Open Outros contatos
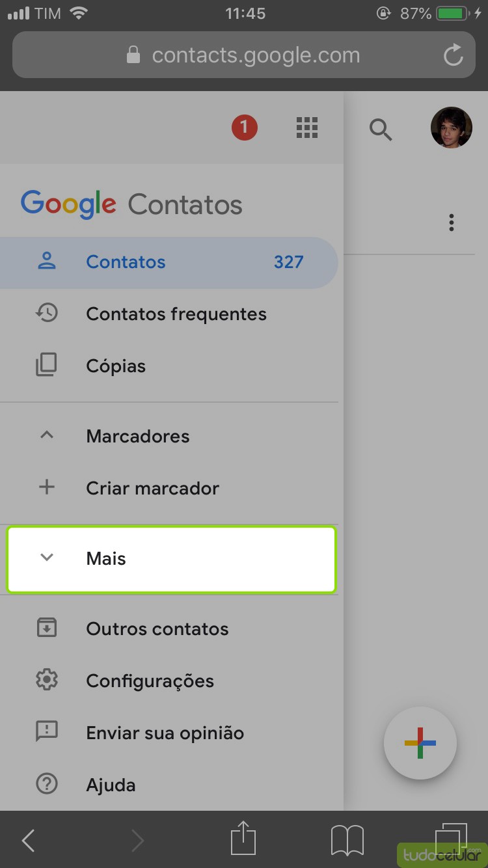The width and height of the screenshot is (488, 868). coord(157,629)
